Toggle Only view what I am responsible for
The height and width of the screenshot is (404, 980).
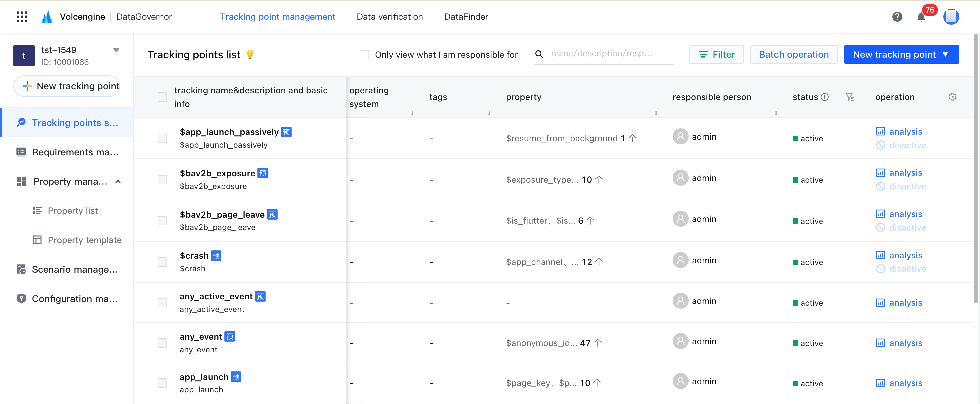(364, 55)
